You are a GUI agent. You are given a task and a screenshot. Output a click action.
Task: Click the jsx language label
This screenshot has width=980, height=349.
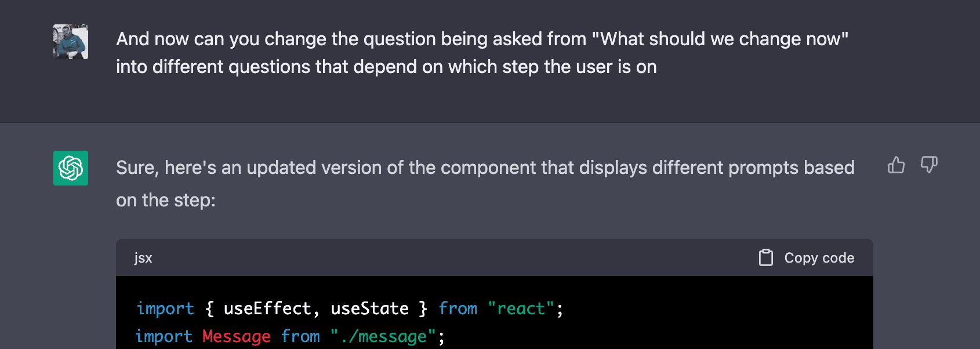(x=143, y=258)
